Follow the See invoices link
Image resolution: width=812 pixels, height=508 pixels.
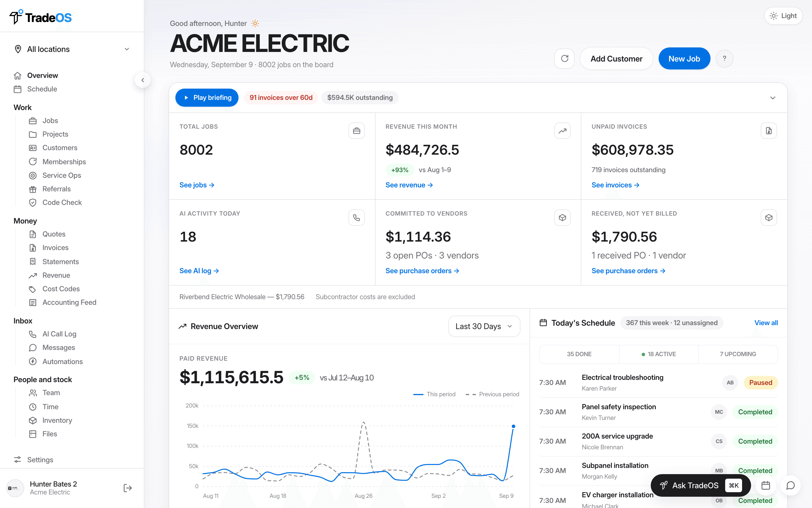[615, 185]
